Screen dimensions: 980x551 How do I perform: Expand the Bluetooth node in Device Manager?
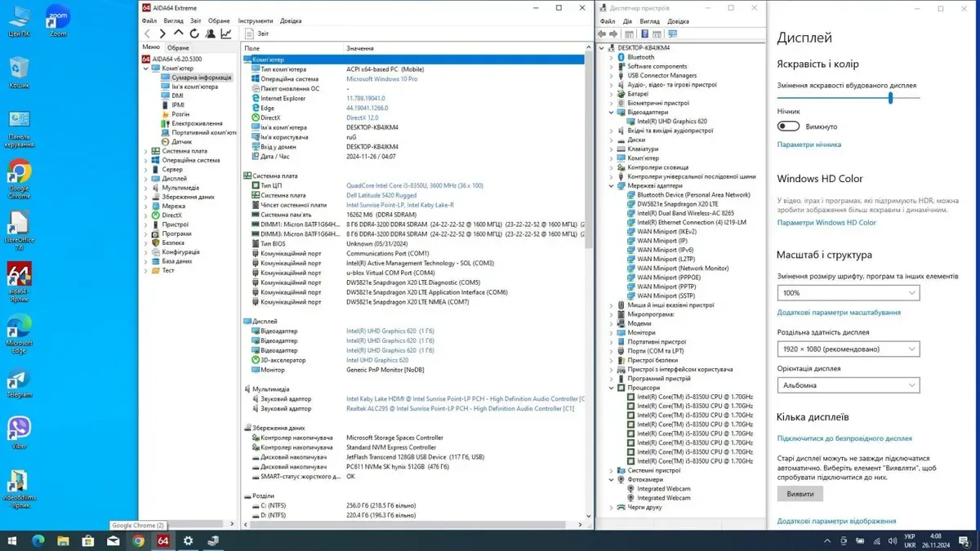(x=611, y=57)
